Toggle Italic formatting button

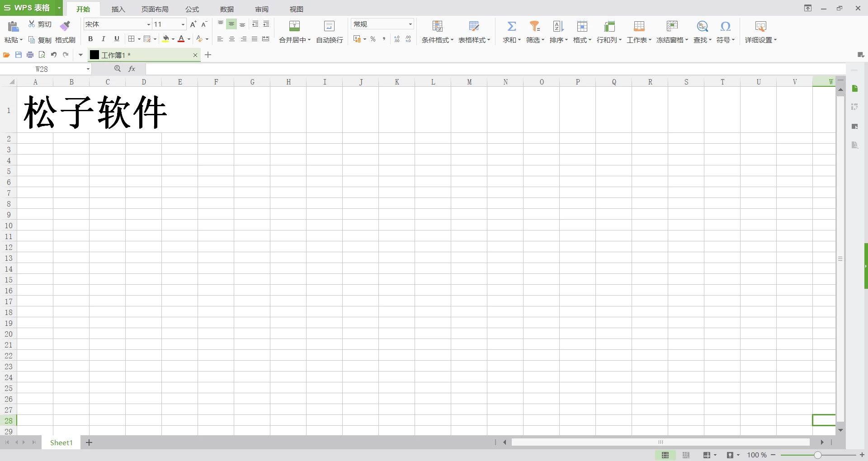[104, 39]
